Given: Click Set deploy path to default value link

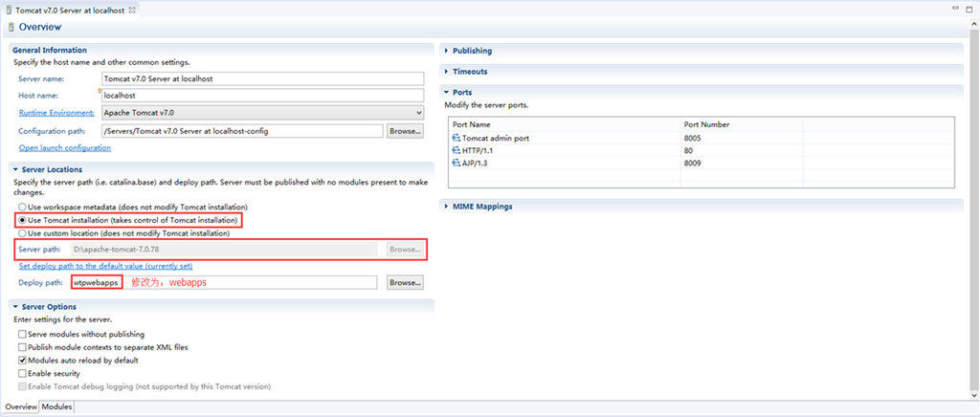Looking at the screenshot, I should (x=105, y=266).
